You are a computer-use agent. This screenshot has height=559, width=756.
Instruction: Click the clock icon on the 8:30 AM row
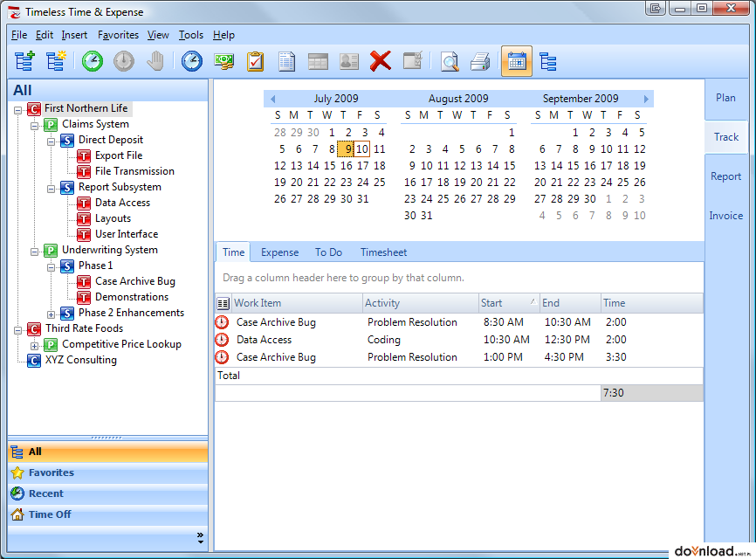pos(222,321)
